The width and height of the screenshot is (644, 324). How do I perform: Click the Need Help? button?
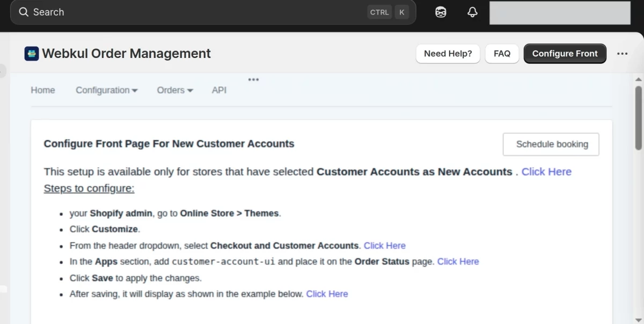click(448, 54)
